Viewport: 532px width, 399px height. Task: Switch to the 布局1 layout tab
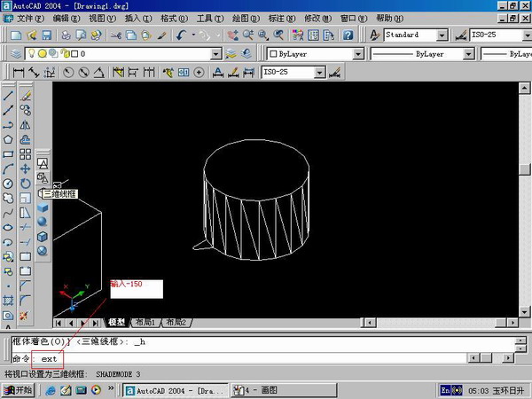click(147, 323)
